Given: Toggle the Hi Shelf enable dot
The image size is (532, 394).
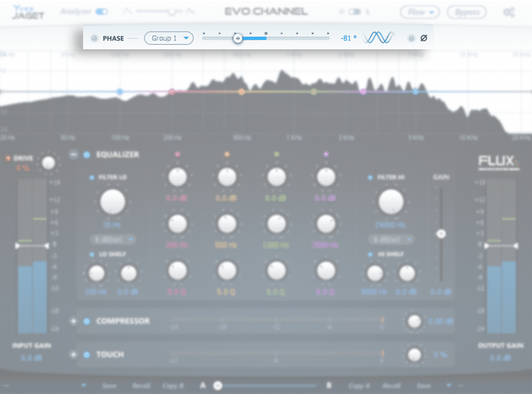Looking at the screenshot, I should [370, 254].
